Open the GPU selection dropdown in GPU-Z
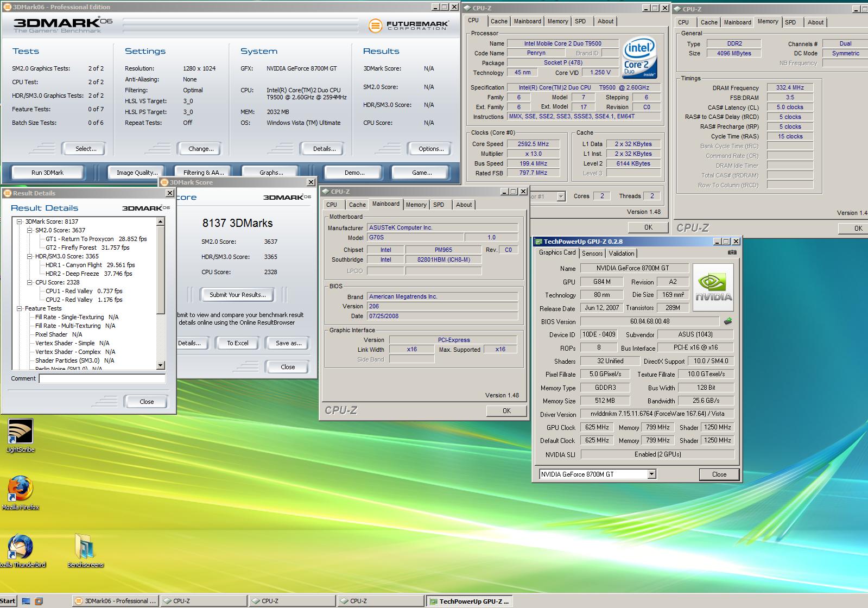Image resolution: width=868 pixels, height=608 pixels. (652, 474)
